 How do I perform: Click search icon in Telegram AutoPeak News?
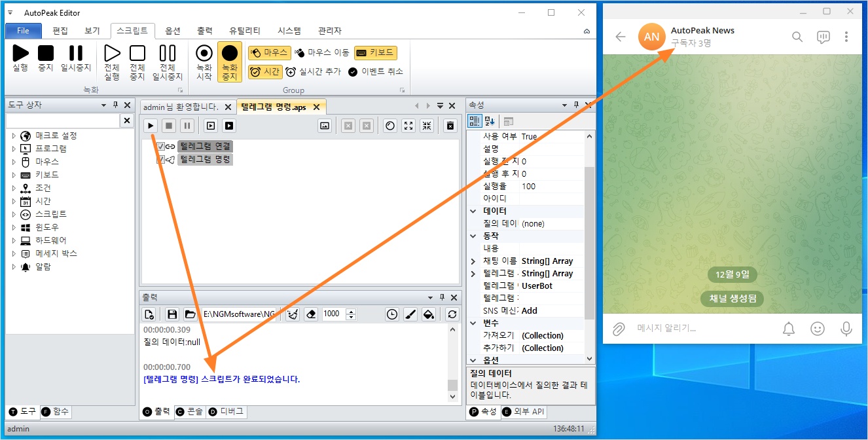coord(797,37)
